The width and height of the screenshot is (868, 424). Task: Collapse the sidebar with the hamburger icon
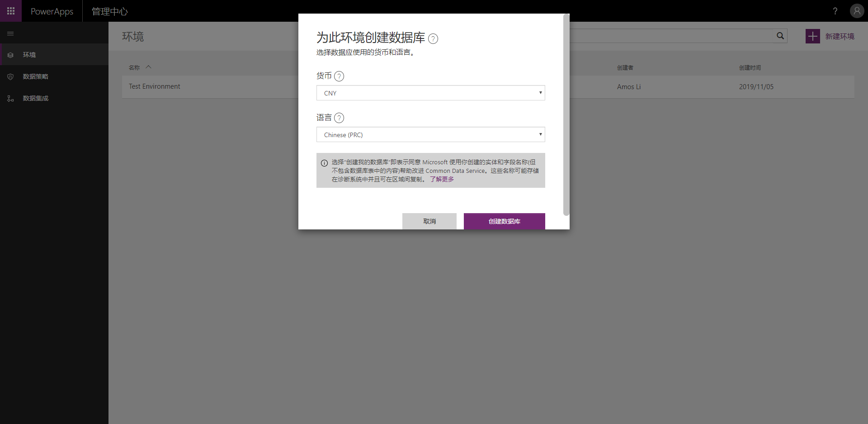10,33
